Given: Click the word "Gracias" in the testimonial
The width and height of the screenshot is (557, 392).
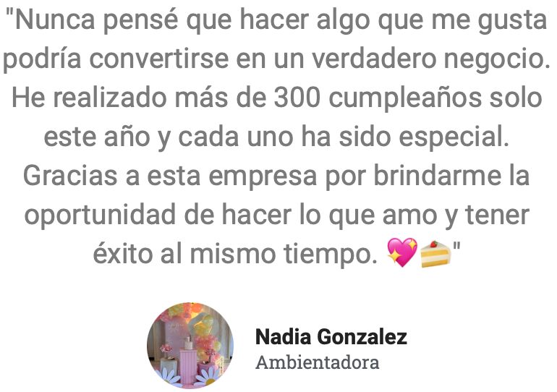Looking at the screenshot, I should pyautogui.click(x=70, y=176).
